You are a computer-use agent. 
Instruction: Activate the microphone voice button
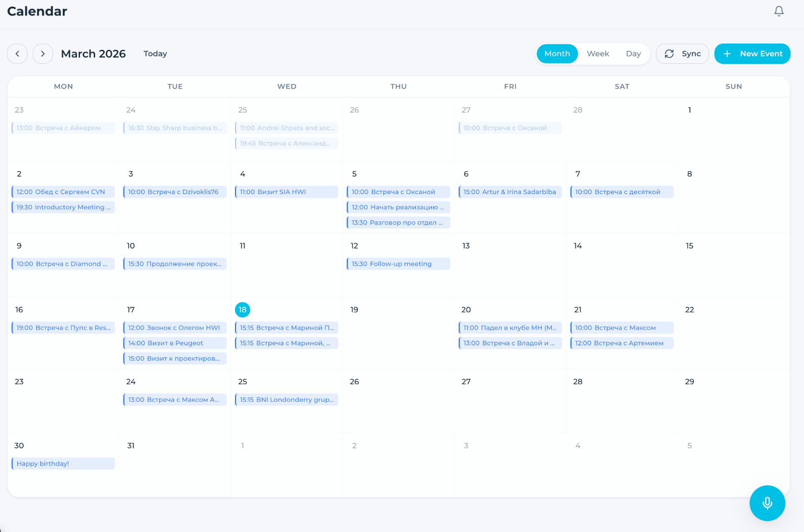coord(767,503)
